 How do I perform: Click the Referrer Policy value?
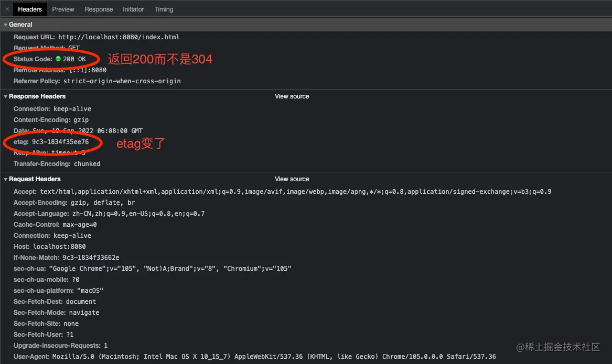click(122, 81)
